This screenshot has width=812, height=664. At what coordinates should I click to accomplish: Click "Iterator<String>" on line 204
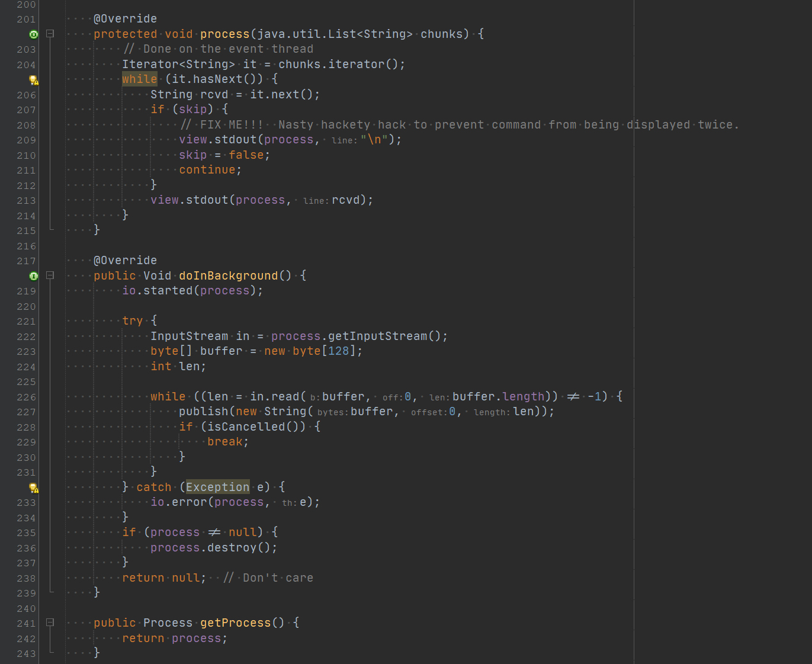click(179, 65)
